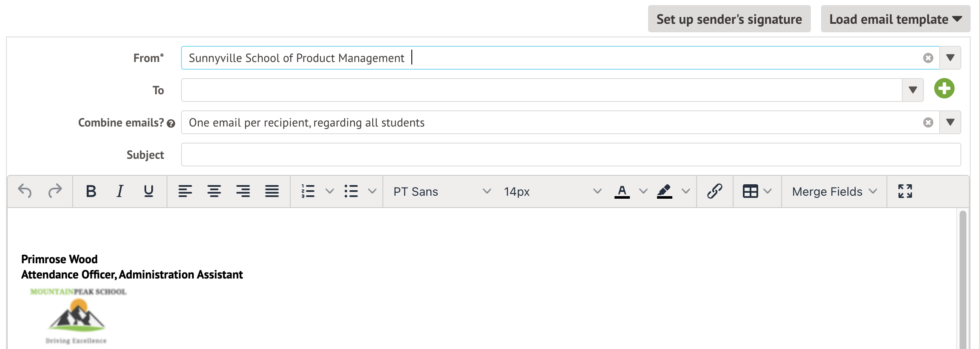Viewport: 980px width, 349px height.
Task: Open Load email template menu
Action: coord(895,19)
